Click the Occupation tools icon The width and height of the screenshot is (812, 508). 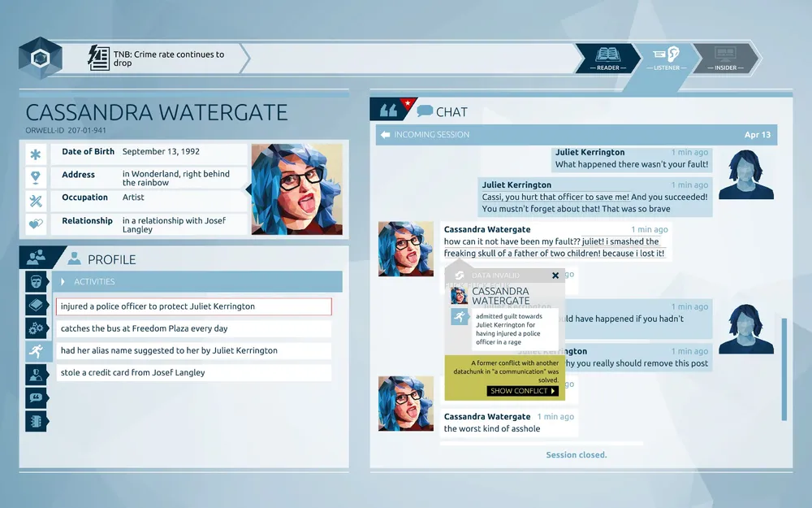pyautogui.click(x=36, y=201)
